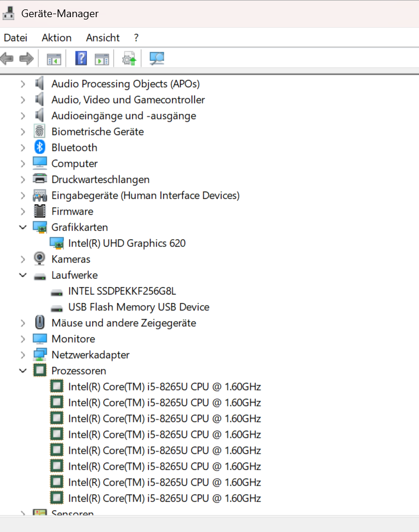The width and height of the screenshot is (419, 532).
Task: Collapse the Laufwerke category
Action: point(22,275)
